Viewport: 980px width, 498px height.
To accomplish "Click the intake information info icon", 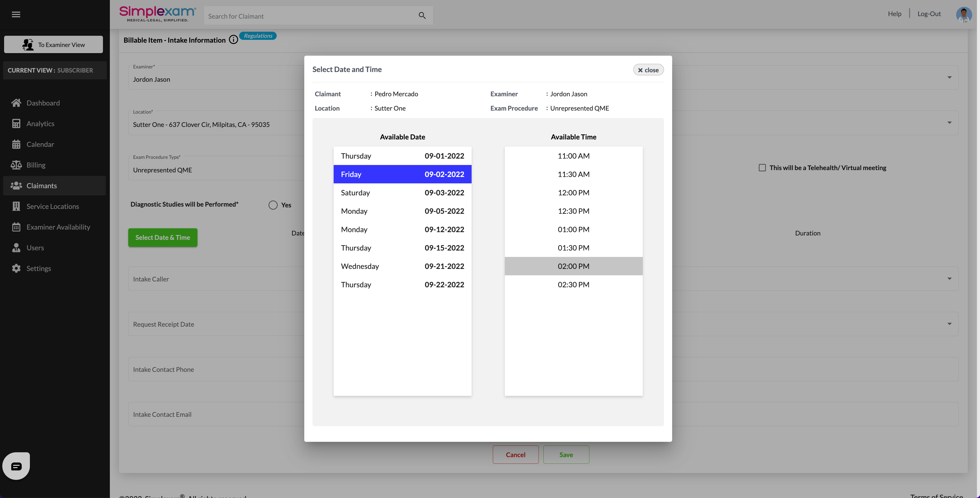I will (233, 40).
